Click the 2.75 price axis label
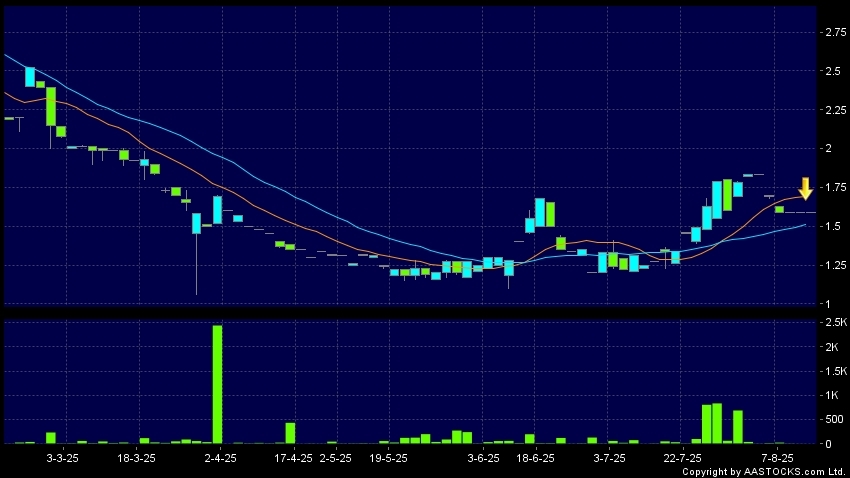The image size is (850, 478). (835, 33)
